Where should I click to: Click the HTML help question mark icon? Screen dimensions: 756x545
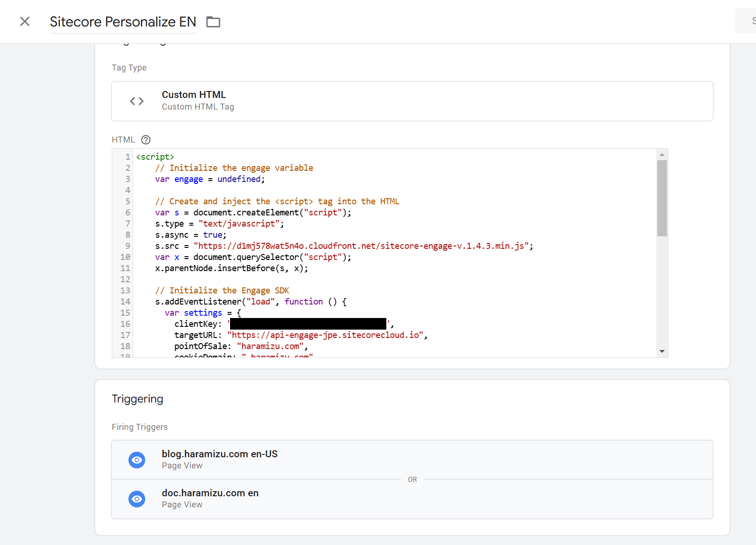pyautogui.click(x=146, y=140)
